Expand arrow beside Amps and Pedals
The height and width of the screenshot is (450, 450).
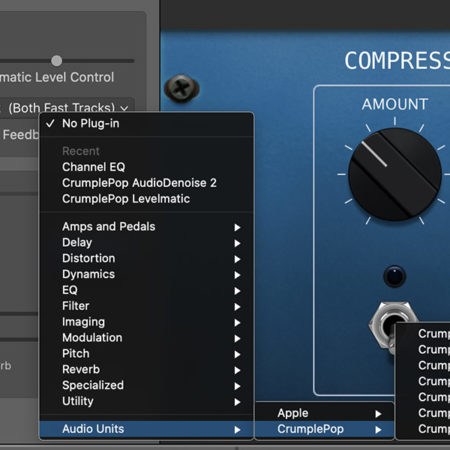pos(237,227)
